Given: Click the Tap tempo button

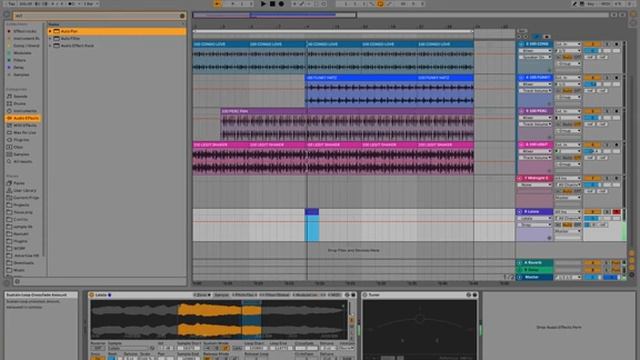Looking at the screenshot, I should click(x=11, y=4).
